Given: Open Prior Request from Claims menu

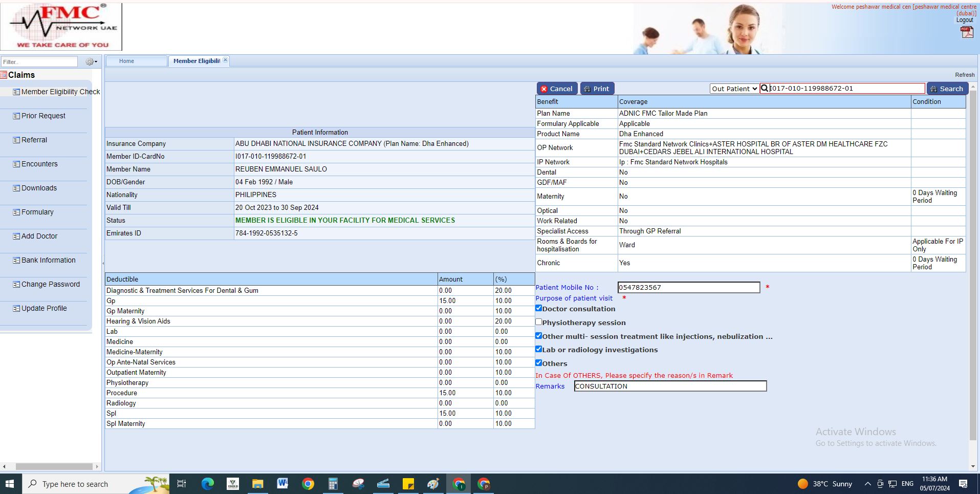Looking at the screenshot, I should pyautogui.click(x=43, y=116).
